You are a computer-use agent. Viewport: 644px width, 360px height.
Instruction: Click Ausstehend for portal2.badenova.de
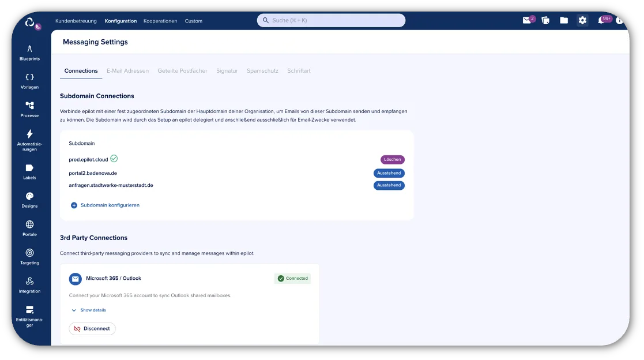389,173
